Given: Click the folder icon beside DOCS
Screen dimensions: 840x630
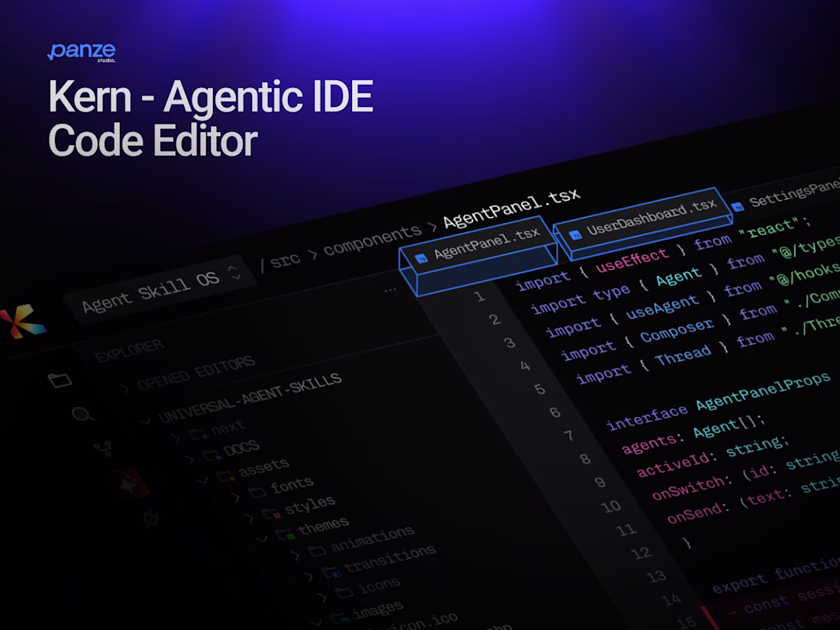Looking at the screenshot, I should pos(212,455).
